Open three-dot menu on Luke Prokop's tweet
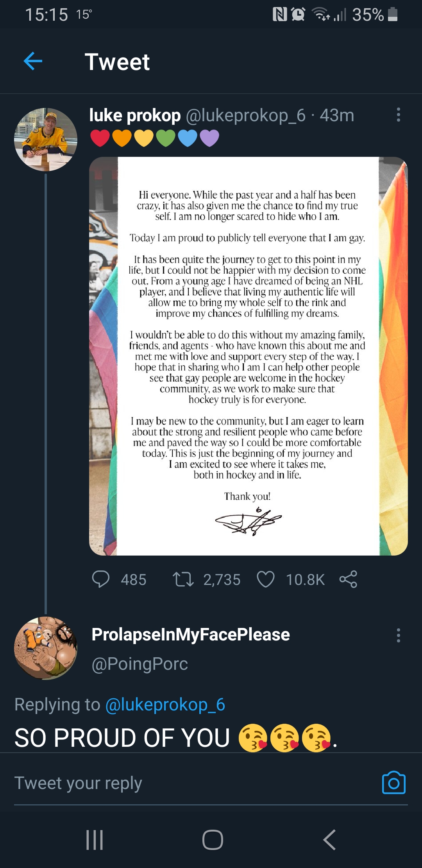 [398, 115]
